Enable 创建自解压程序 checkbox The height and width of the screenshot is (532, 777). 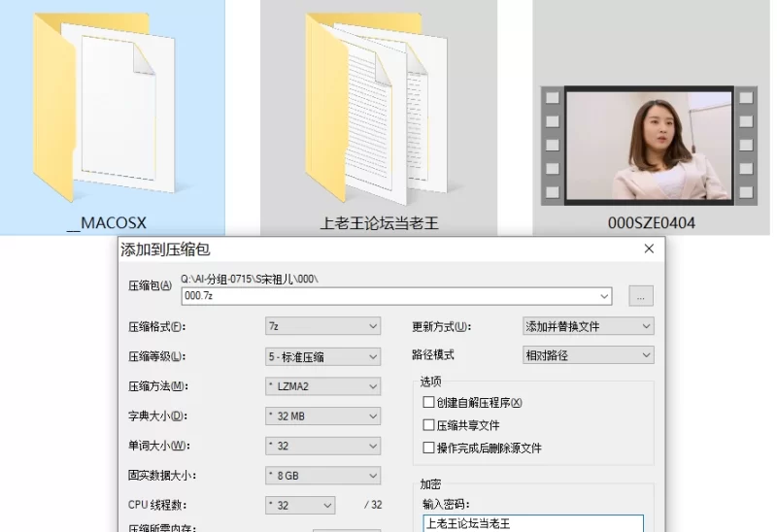[428, 402]
